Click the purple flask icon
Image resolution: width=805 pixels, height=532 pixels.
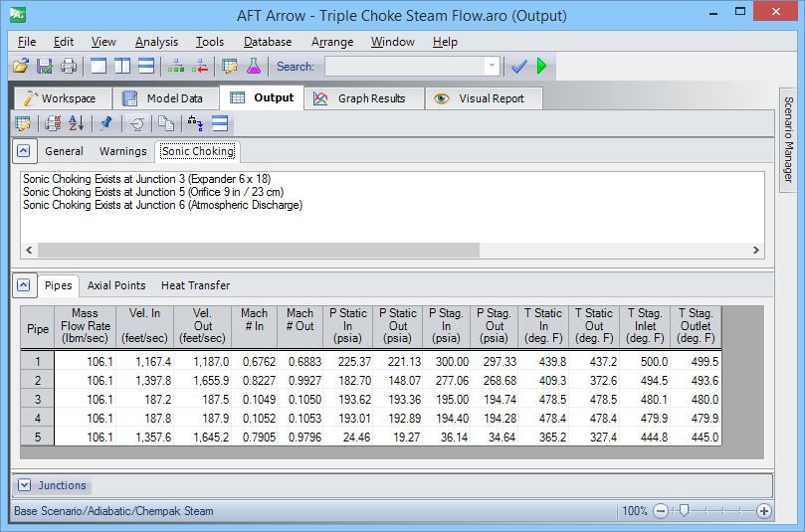click(x=254, y=67)
